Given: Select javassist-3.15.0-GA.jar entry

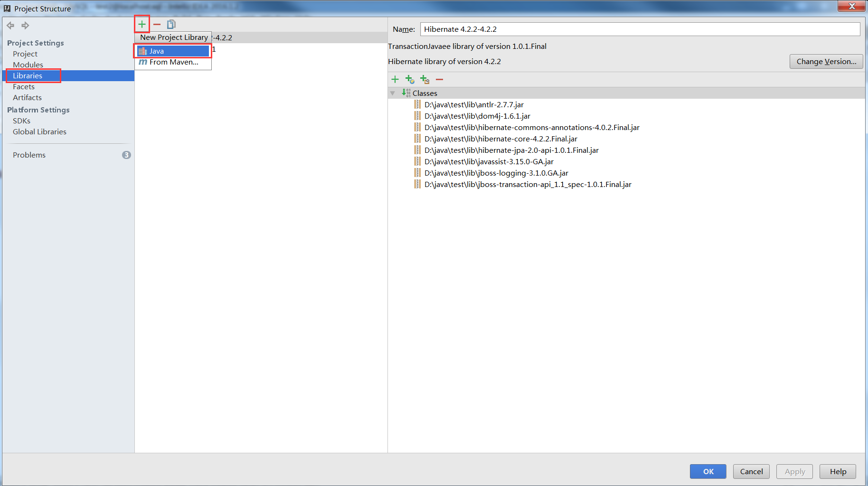Looking at the screenshot, I should click(489, 161).
